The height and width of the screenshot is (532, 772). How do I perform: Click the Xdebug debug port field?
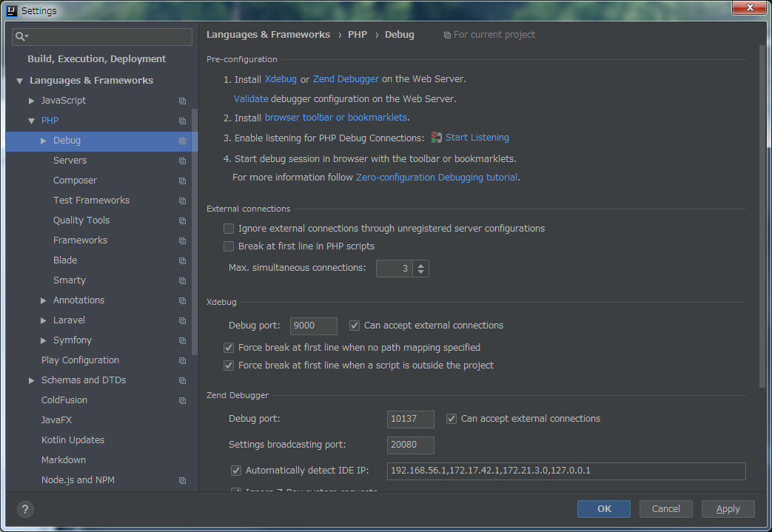(314, 326)
